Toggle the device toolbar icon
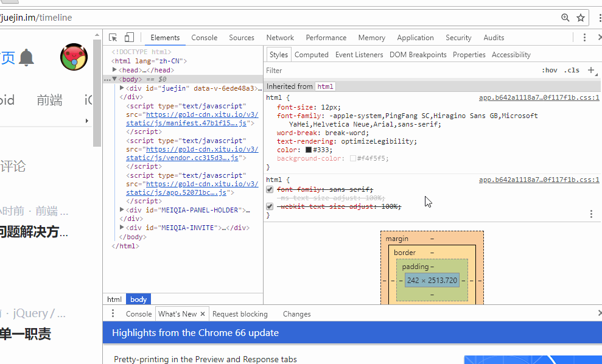 129,38
